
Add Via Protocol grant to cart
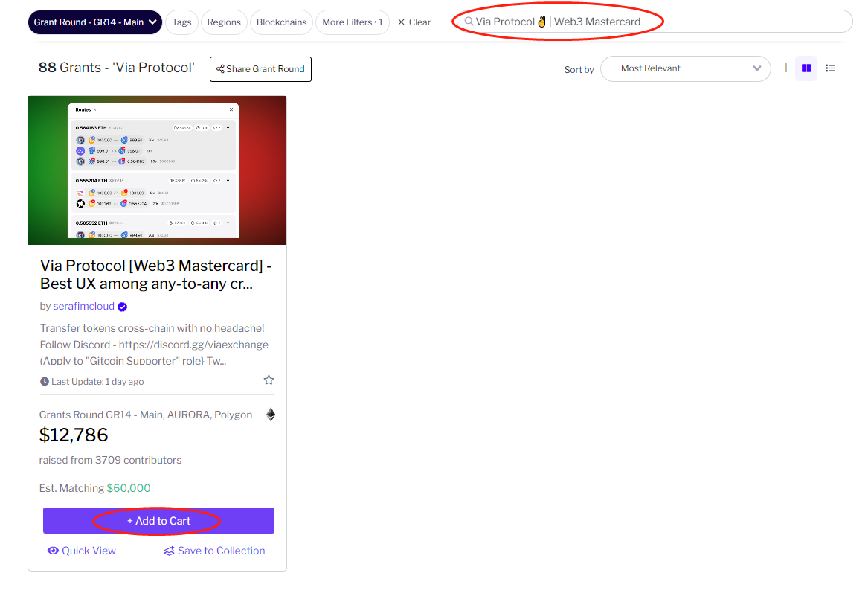(x=158, y=521)
